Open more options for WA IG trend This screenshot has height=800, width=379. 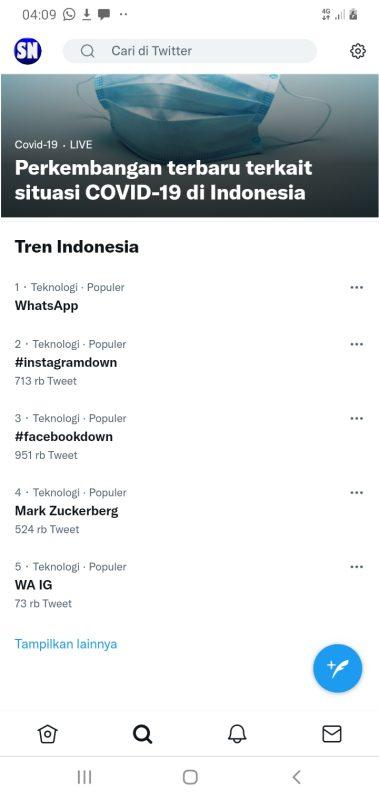click(357, 567)
